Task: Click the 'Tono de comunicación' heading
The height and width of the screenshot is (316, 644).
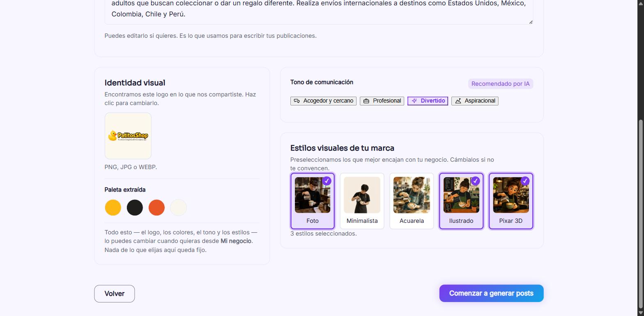Action: click(x=322, y=82)
